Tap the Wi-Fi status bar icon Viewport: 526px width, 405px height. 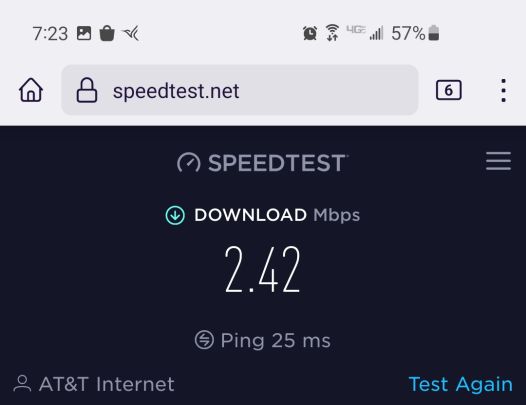click(x=332, y=33)
